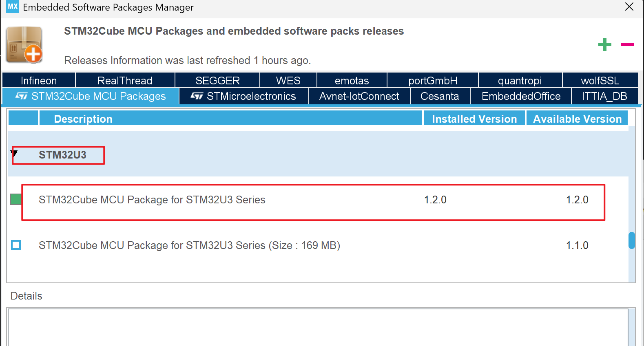Screen dimensions: 644x346
Task: Click the pink minus collapse-all icon
Action: click(628, 44)
